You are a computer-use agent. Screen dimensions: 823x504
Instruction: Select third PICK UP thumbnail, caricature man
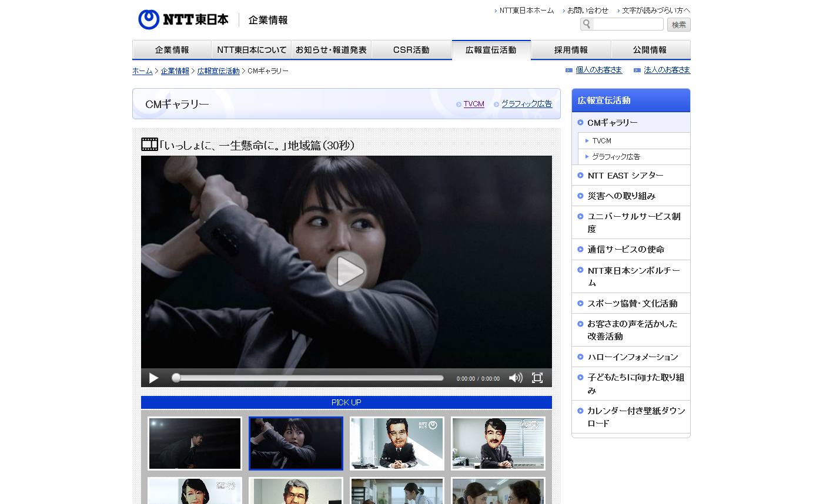pyautogui.click(x=397, y=443)
